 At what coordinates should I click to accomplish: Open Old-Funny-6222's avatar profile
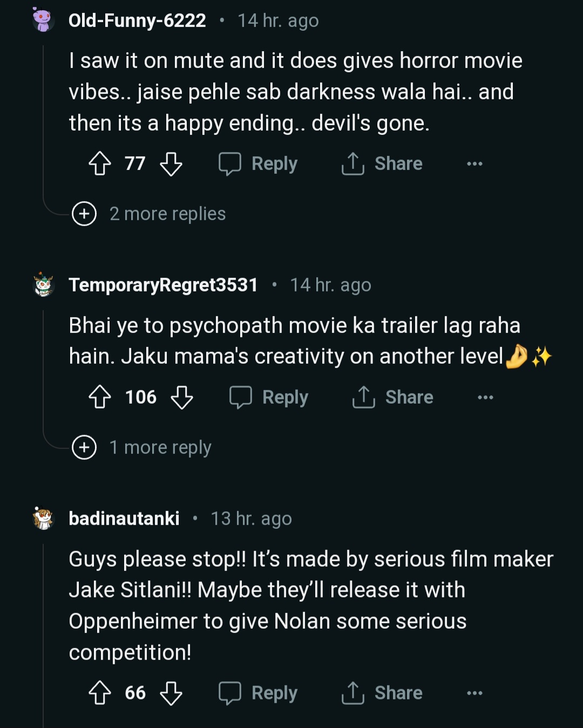pyautogui.click(x=43, y=21)
